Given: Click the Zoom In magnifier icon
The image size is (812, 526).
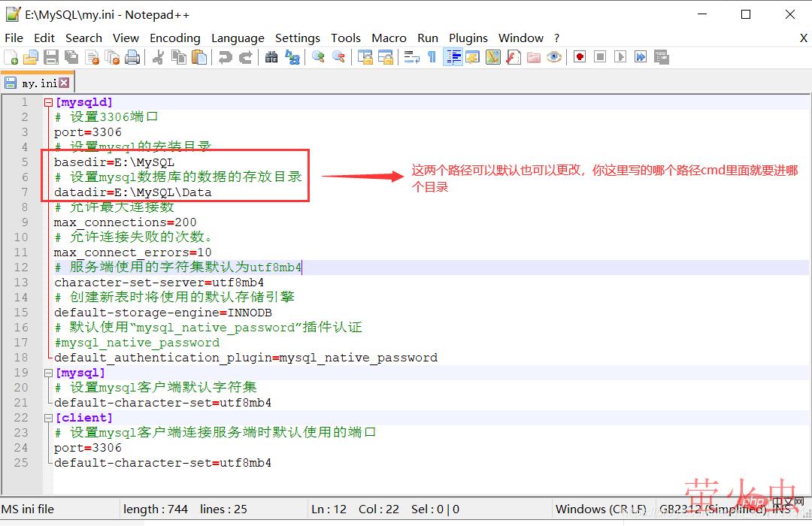Looking at the screenshot, I should click(x=318, y=57).
